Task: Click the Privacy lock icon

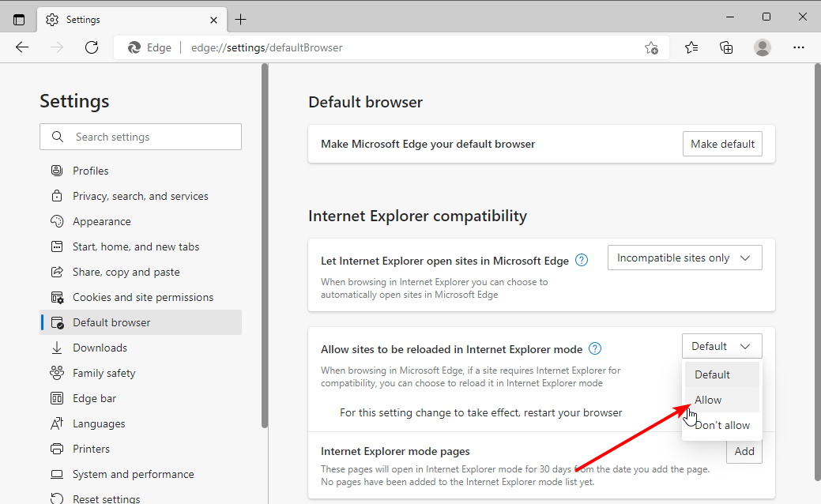Action: pos(57,196)
